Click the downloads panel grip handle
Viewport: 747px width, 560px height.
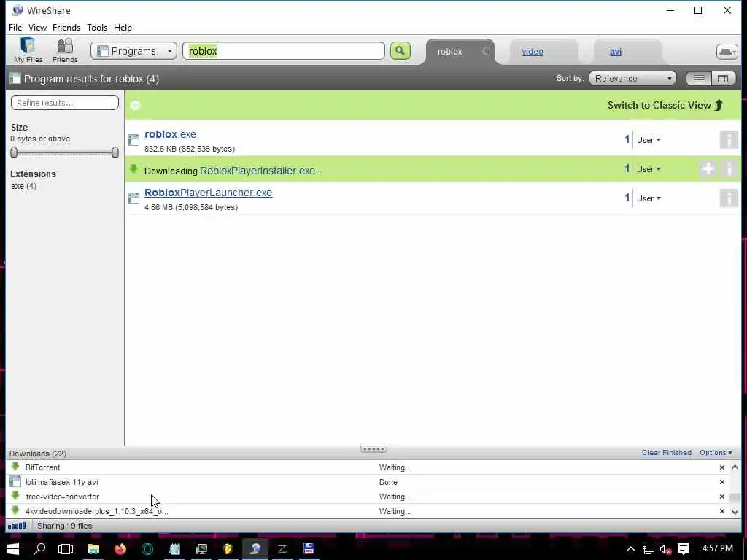[373, 449]
